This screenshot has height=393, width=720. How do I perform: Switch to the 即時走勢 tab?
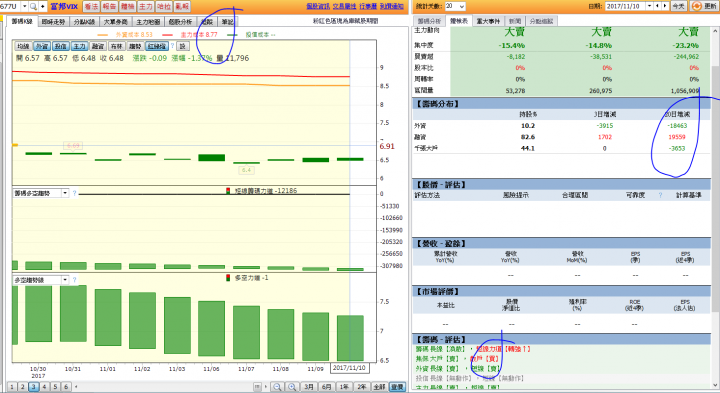point(53,22)
